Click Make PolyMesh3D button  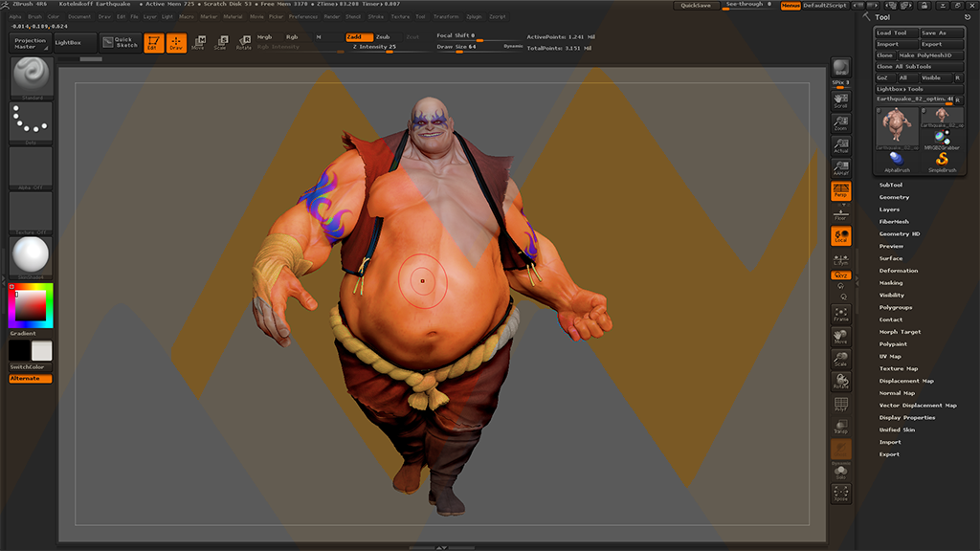tap(930, 55)
